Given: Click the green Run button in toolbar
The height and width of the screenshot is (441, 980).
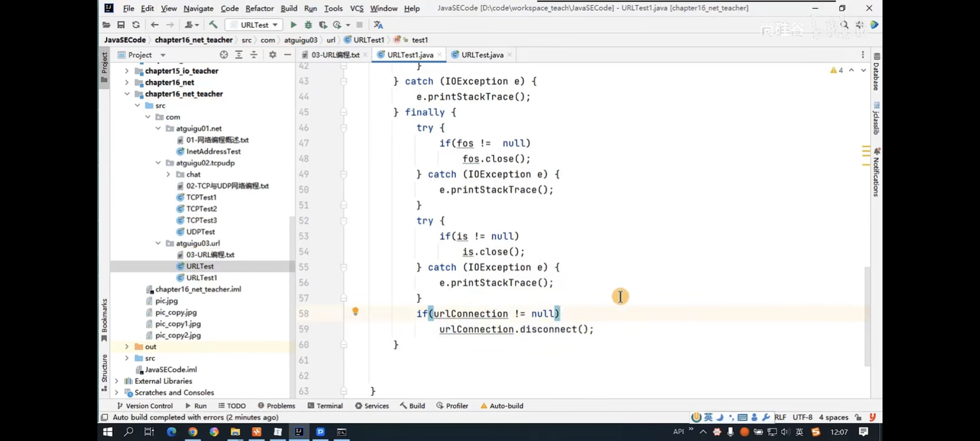Looking at the screenshot, I should pyautogui.click(x=293, y=25).
